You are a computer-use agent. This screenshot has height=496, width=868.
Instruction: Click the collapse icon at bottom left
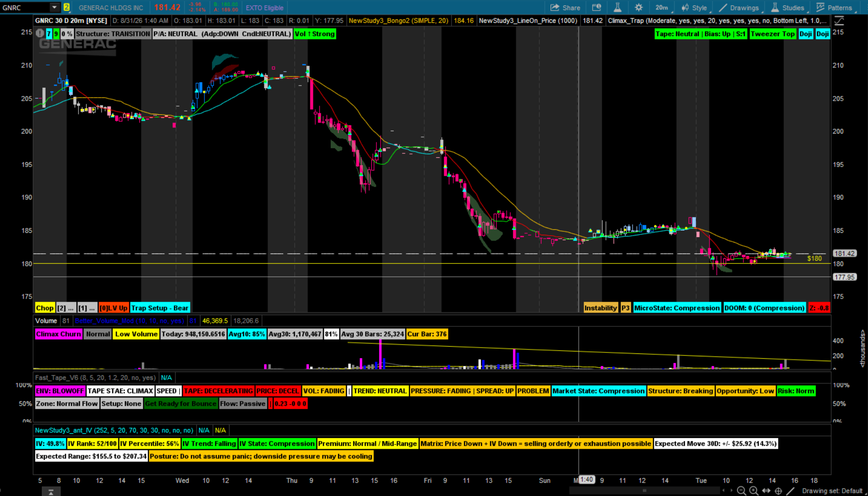(51, 492)
